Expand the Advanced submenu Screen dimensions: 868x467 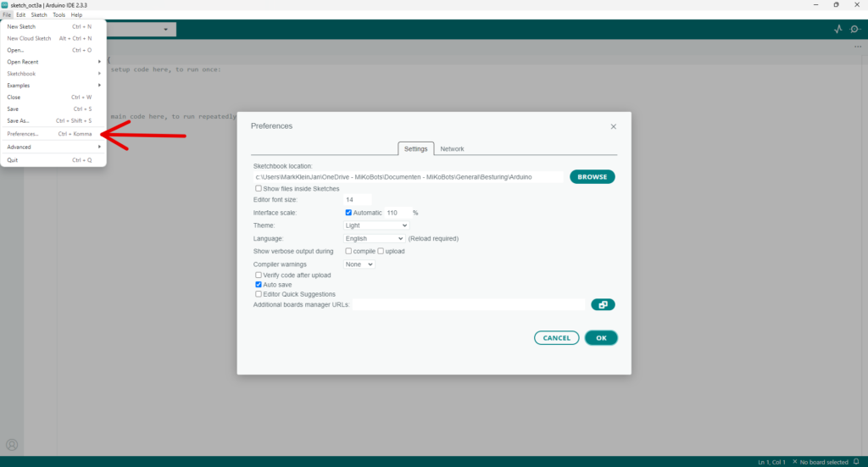coord(53,147)
